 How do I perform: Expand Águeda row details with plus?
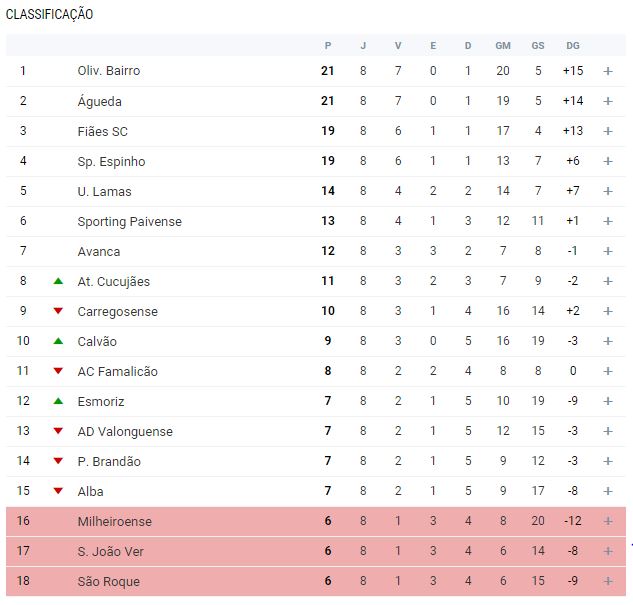pos(607,101)
